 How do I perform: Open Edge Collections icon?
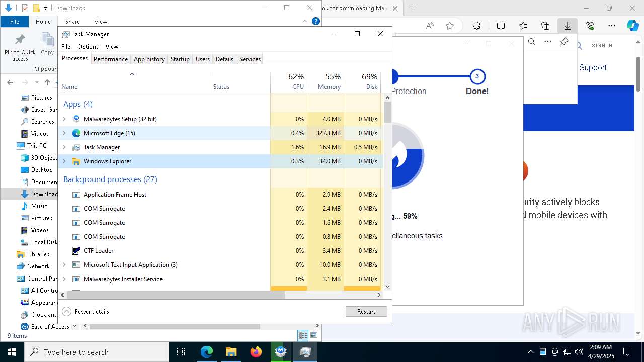(545, 26)
